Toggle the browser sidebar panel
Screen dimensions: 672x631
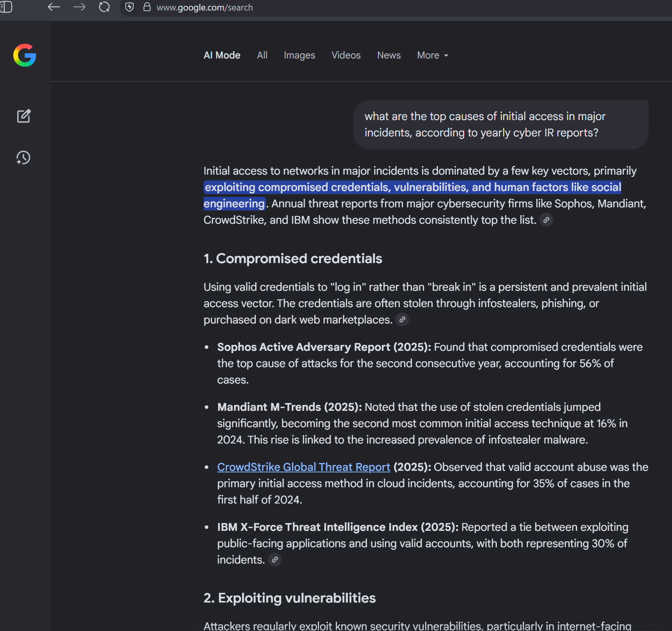(x=6, y=7)
